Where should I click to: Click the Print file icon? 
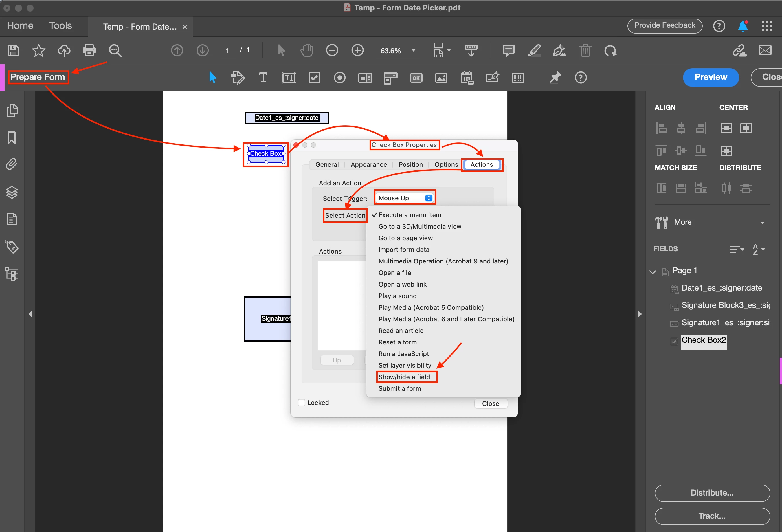(89, 50)
